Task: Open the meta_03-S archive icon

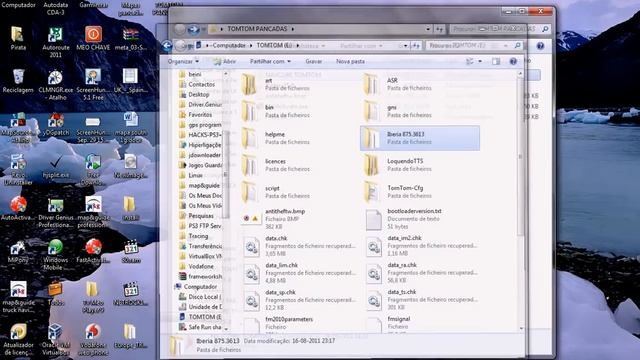Action: tap(131, 39)
